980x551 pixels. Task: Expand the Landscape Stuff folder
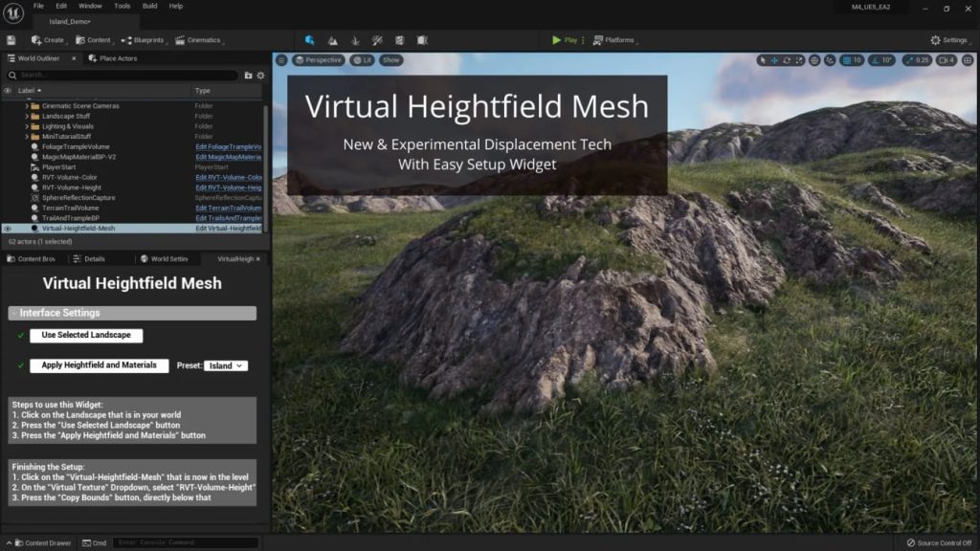(x=26, y=116)
